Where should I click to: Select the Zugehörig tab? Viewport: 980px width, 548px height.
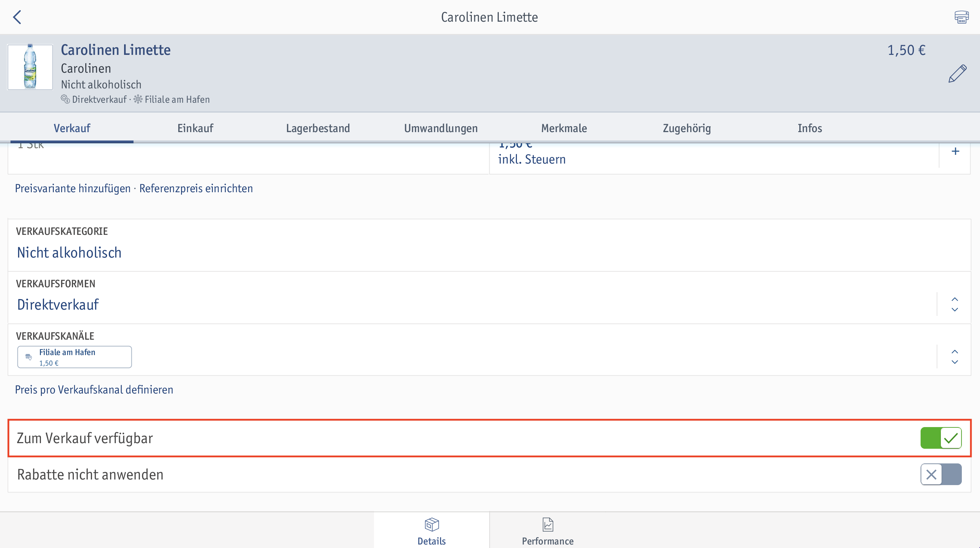pyautogui.click(x=687, y=128)
